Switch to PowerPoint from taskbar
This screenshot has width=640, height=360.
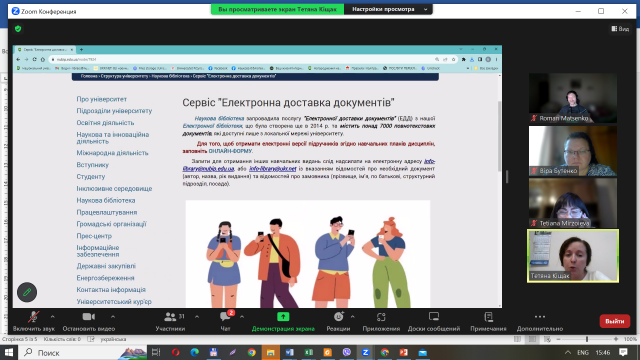coord(404,352)
